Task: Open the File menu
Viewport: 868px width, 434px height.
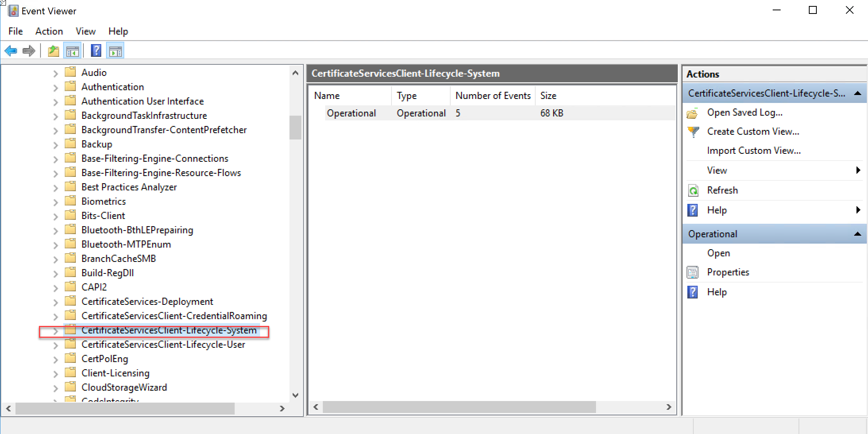Action: tap(15, 31)
